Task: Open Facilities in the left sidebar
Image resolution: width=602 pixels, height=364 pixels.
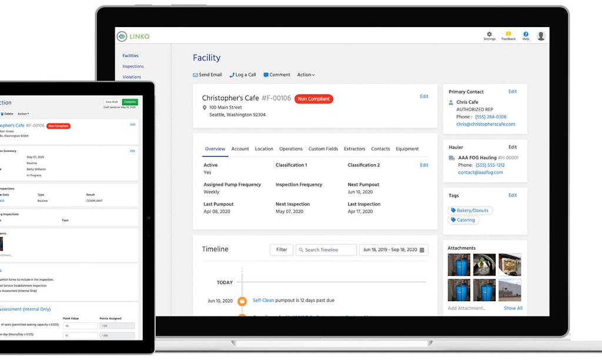Action: click(x=131, y=56)
